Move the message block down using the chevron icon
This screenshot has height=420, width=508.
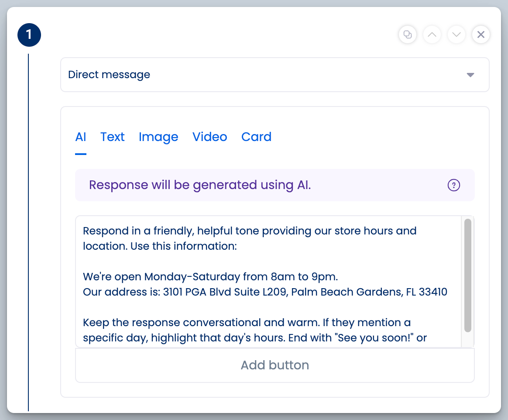(x=456, y=34)
